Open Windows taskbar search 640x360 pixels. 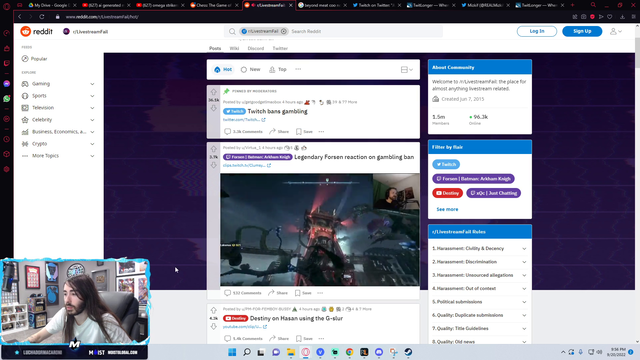[247, 352]
